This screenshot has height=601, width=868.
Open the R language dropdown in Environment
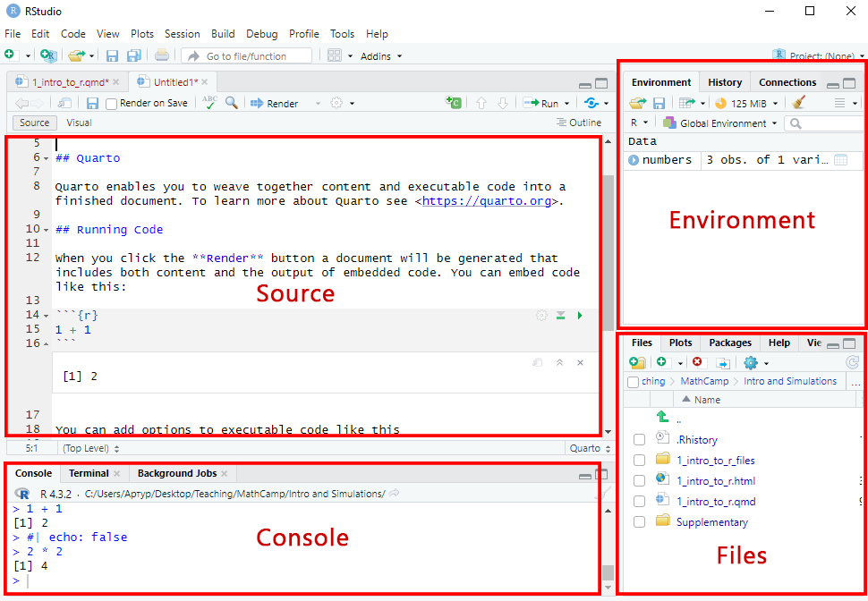tap(640, 123)
